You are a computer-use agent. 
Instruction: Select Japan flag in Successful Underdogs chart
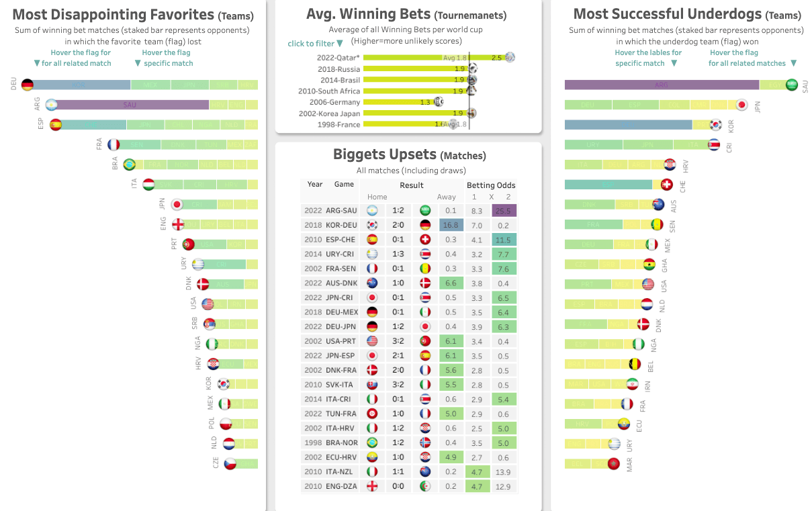(741, 105)
